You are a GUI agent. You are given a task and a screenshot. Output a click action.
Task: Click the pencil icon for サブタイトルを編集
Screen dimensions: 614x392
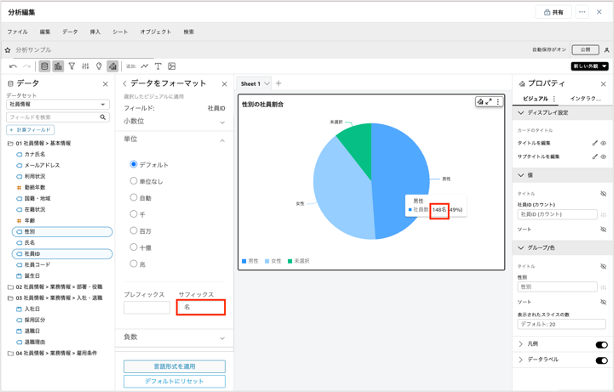[x=595, y=157]
